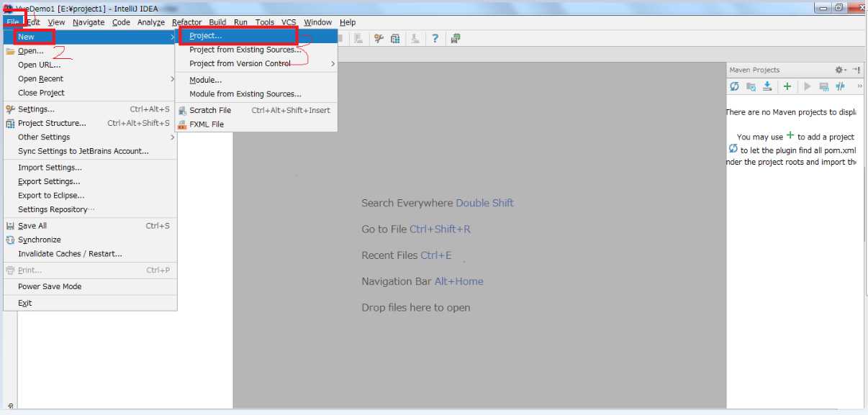
Task: Choose Close Project
Action: pos(90,93)
